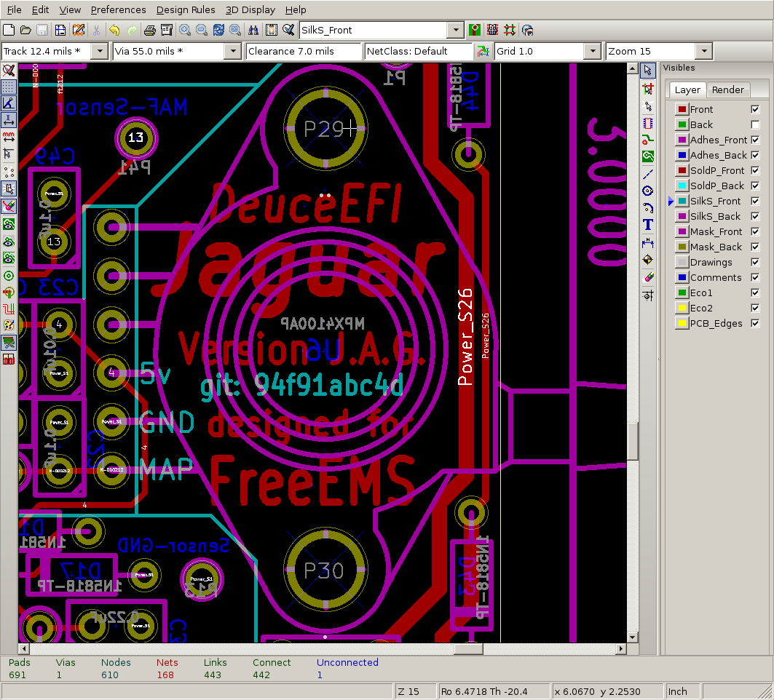The height and width of the screenshot is (700, 774).
Task: Click the SoldP_Back cyan color swatch
Action: coord(682,186)
